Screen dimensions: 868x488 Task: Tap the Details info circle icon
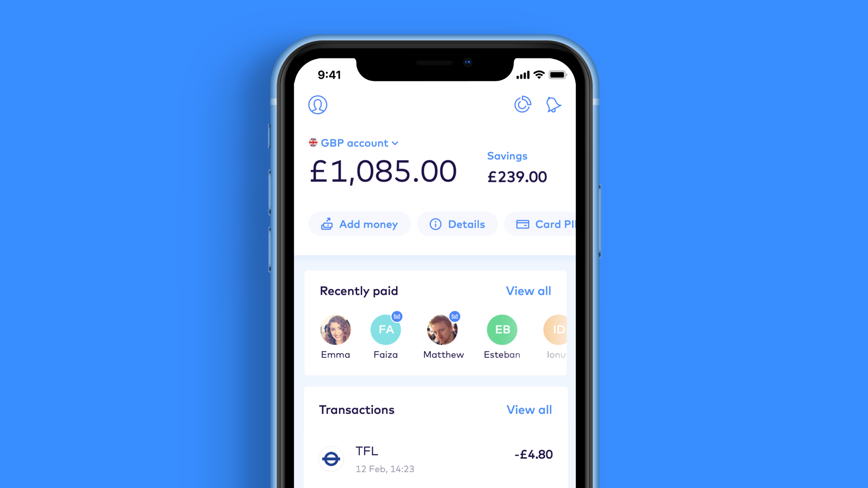436,224
